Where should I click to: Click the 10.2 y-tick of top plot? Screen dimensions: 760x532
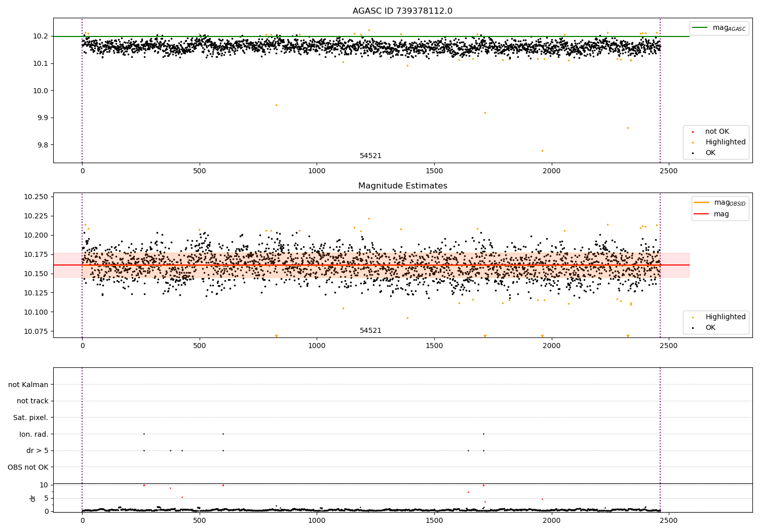[x=41, y=36]
